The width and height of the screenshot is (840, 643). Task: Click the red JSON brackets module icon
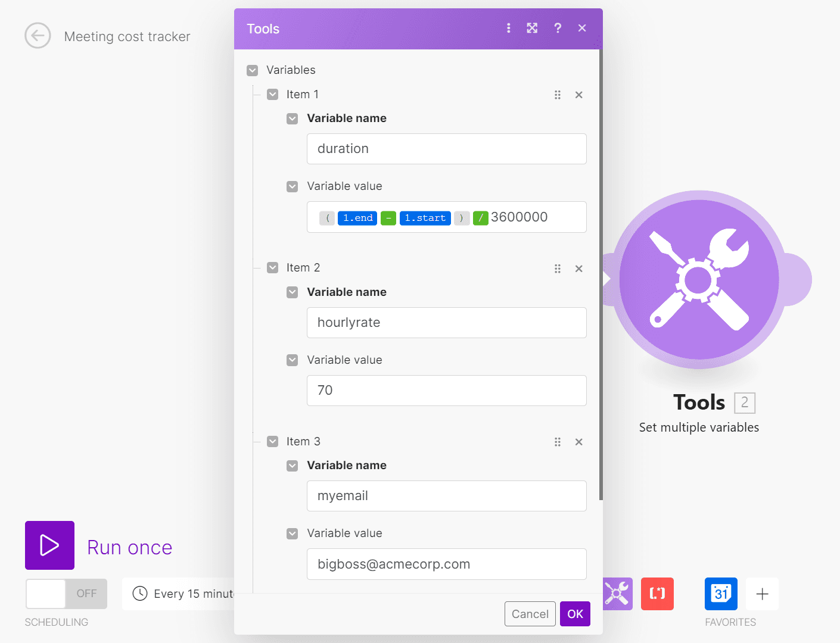(x=657, y=594)
